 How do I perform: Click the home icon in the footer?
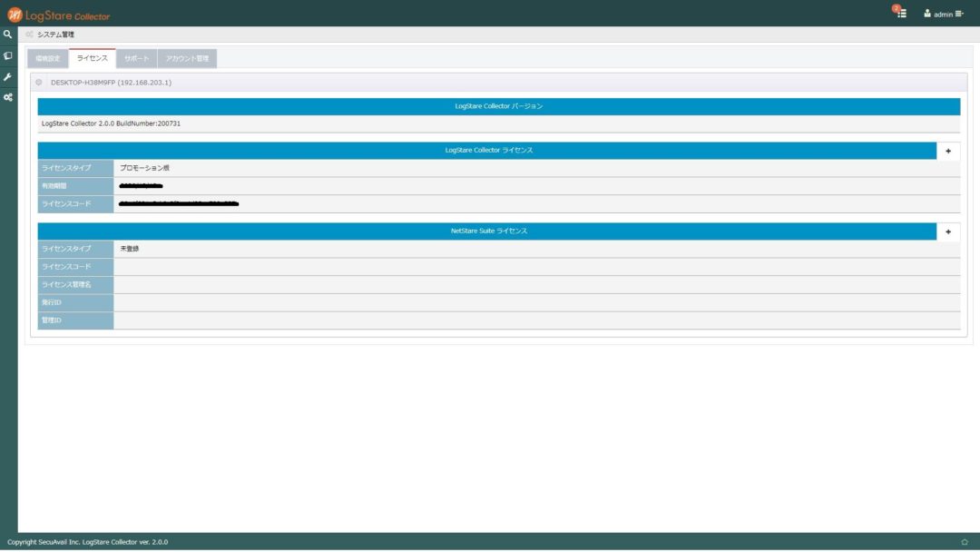(965, 542)
